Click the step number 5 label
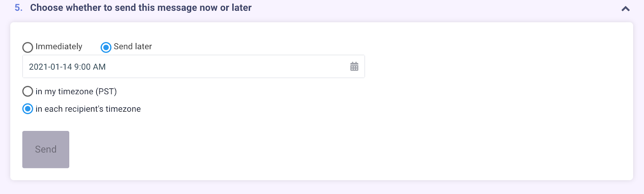Image resolution: width=644 pixels, height=194 pixels. pyautogui.click(x=19, y=8)
